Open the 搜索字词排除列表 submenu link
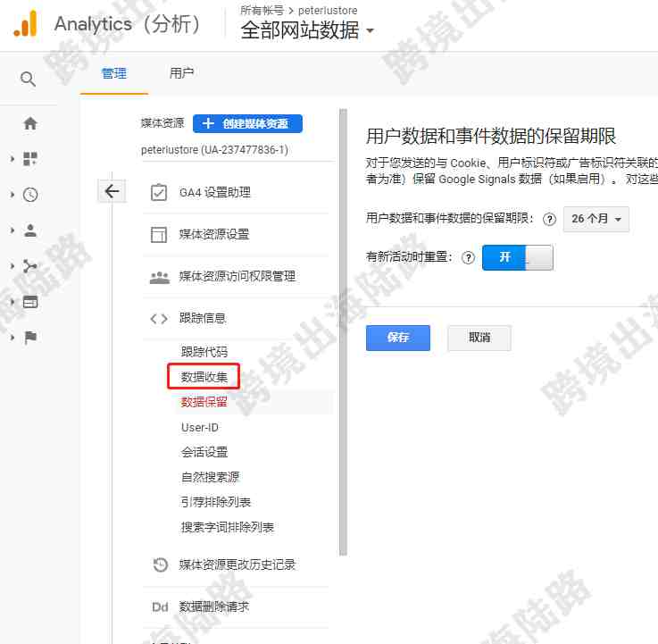 pos(227,527)
